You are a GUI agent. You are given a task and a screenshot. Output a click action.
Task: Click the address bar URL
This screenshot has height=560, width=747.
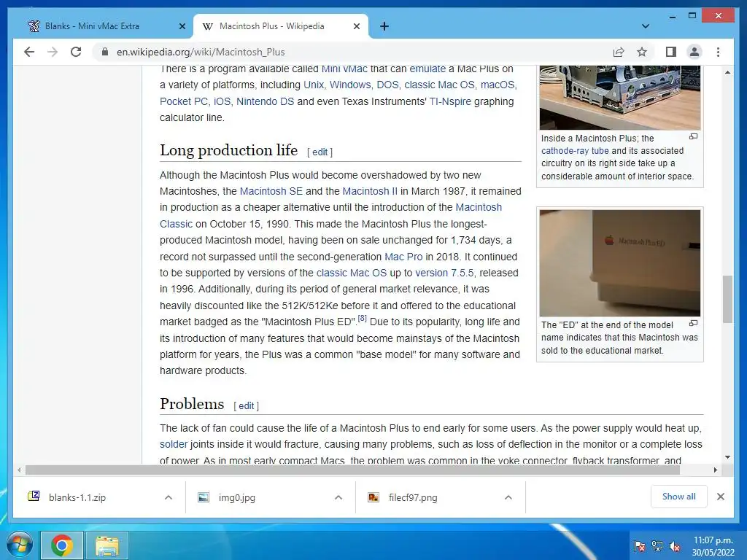(201, 52)
